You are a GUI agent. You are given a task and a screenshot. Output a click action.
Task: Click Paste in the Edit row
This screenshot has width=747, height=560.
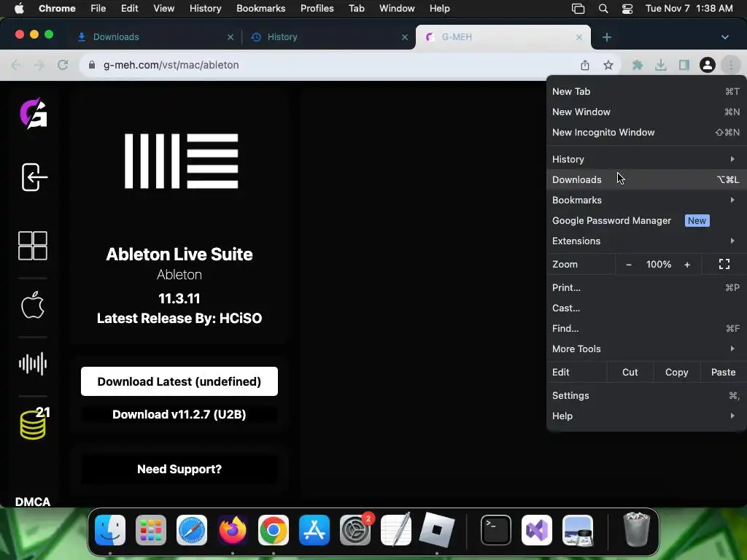[x=723, y=373]
